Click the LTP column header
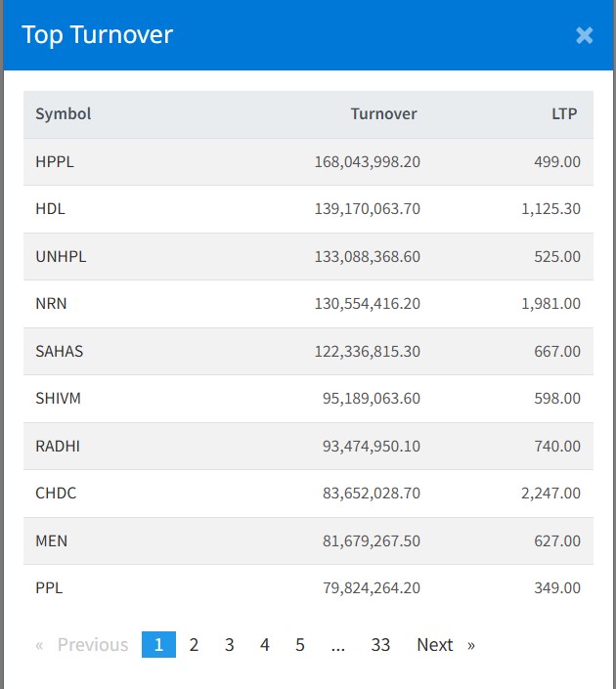Viewport: 616px width, 689px height. click(564, 114)
